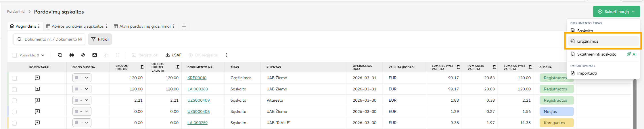Open document link LAI000259
This screenshot has width=644, height=129.
click(197, 123)
